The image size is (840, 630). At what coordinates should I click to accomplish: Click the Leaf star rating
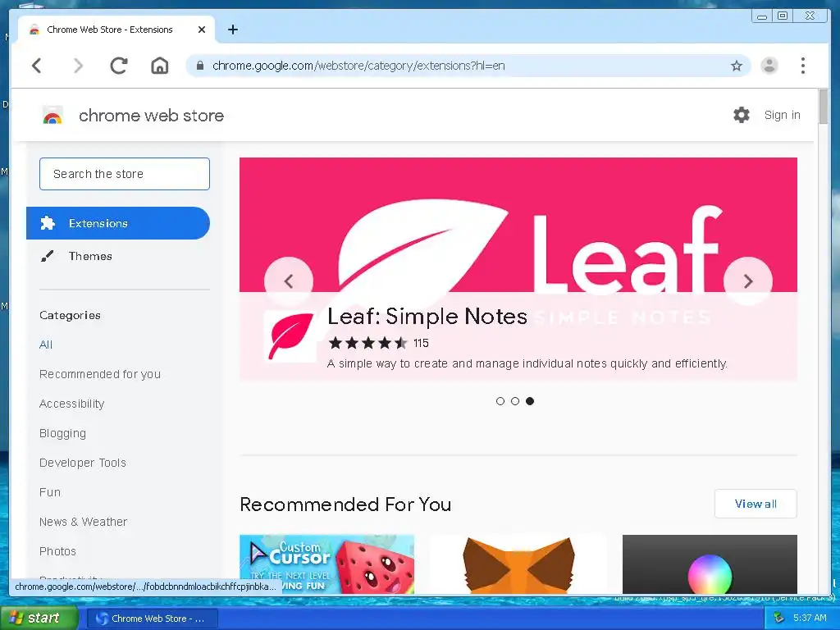(x=367, y=343)
